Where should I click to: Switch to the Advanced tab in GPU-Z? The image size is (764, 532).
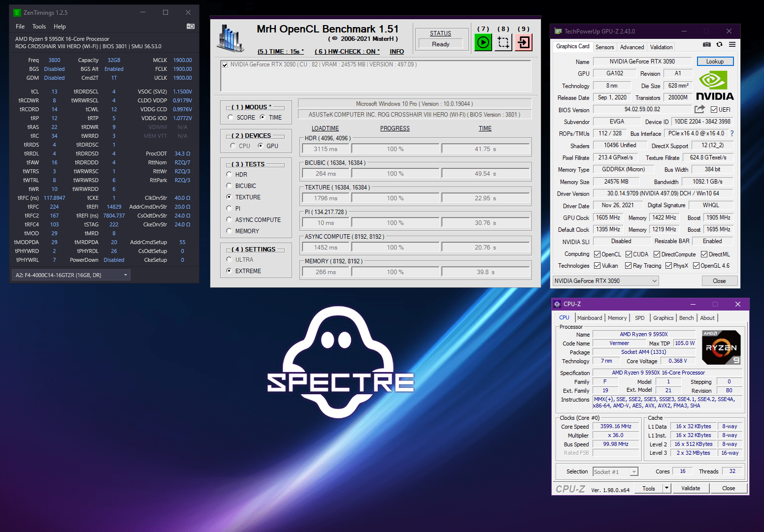pyautogui.click(x=632, y=47)
